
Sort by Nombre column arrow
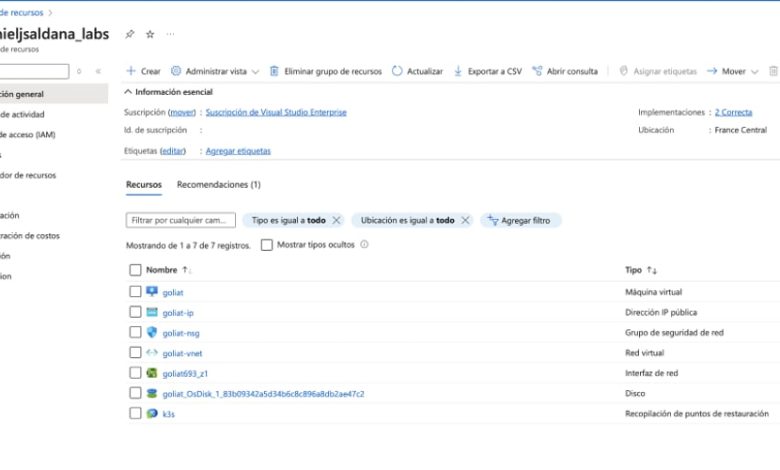tap(186, 270)
